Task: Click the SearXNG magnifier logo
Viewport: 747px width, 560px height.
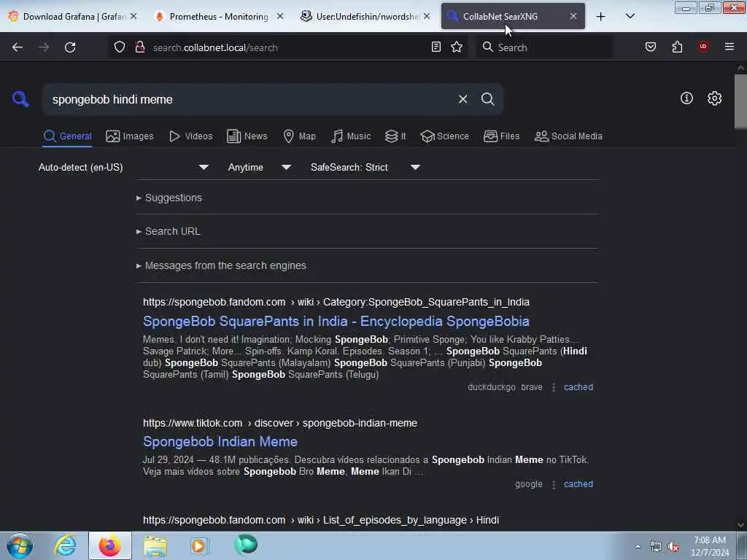Action: pos(20,99)
